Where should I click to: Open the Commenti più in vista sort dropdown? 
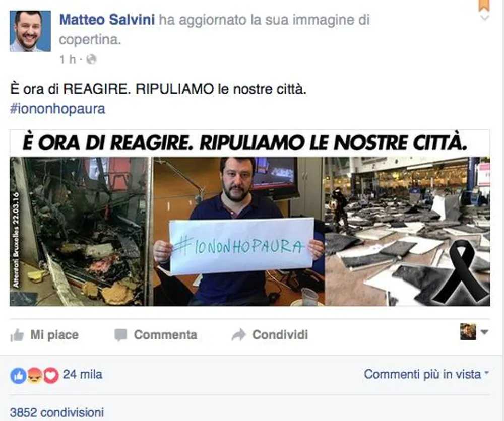(426, 374)
